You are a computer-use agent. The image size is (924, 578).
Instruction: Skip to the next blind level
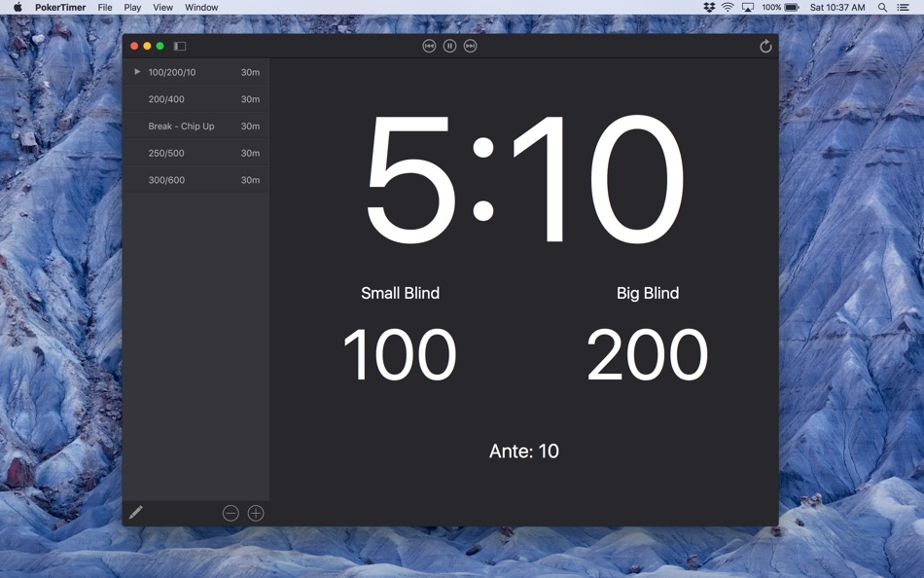(x=470, y=45)
